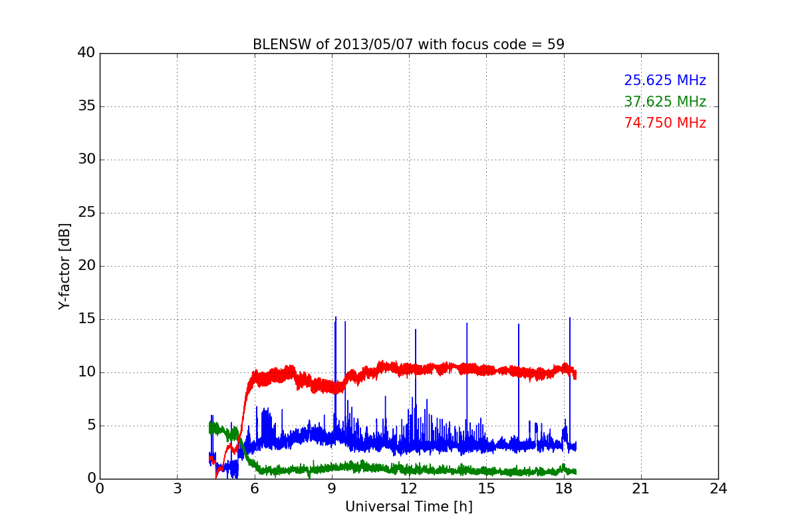This screenshot has width=798, height=532.
Task: Click x-axis tick value 3
Action: pos(177,489)
